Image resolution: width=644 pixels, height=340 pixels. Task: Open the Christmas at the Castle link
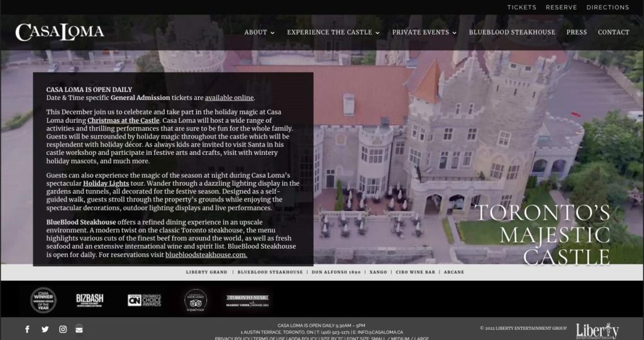click(123, 120)
